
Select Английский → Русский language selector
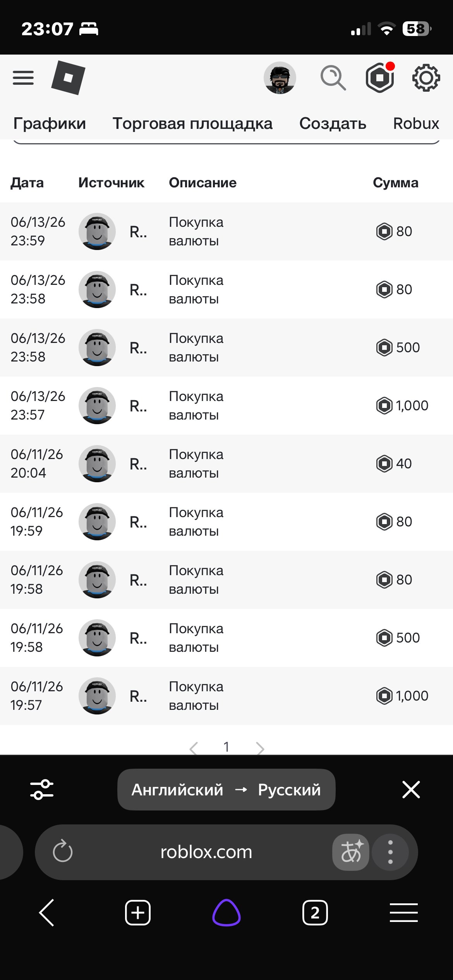tap(226, 790)
